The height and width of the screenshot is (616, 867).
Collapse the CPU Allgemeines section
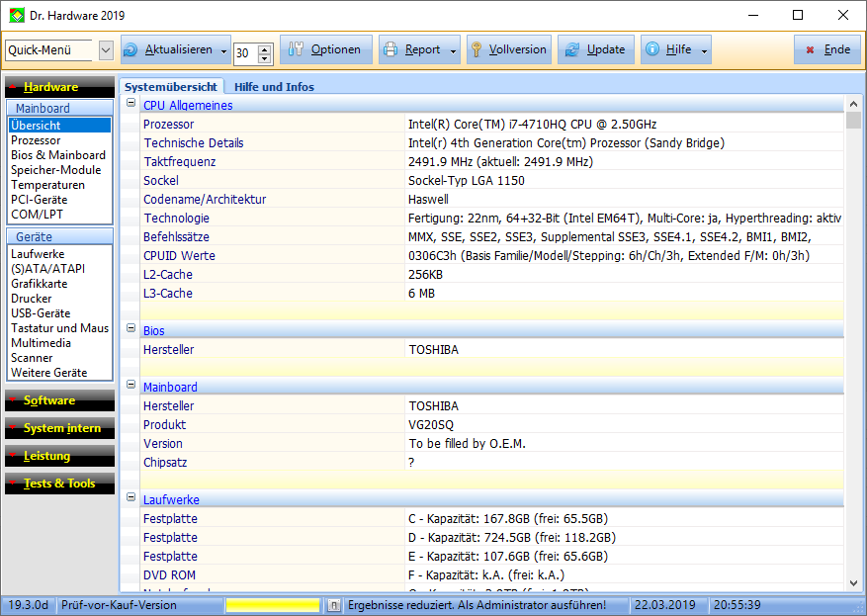(130, 104)
